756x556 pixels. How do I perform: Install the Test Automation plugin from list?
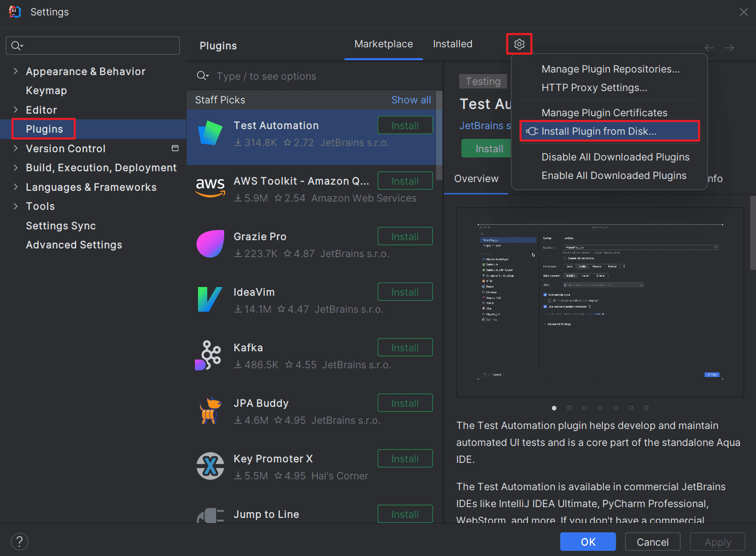click(405, 125)
